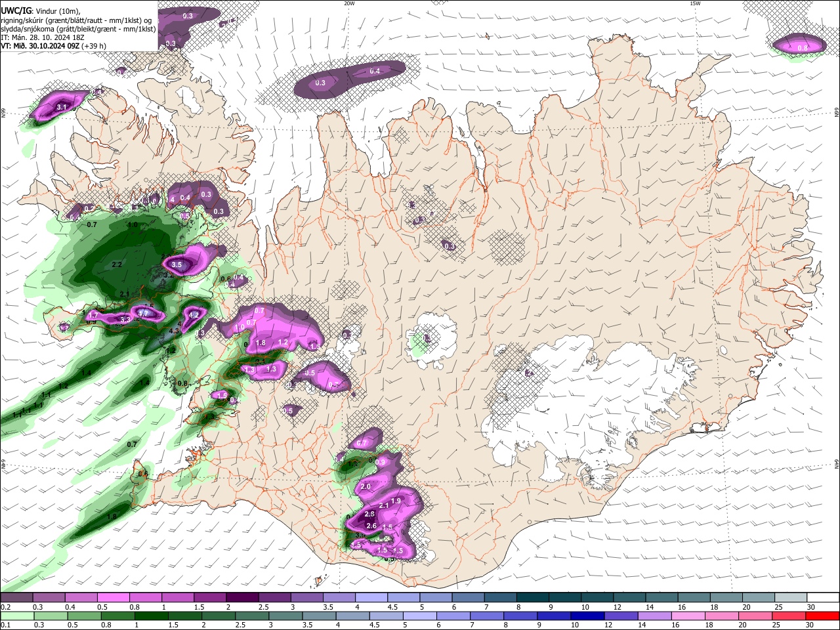Screen dimensions: 840x630
Task: Click the '2.8' snow value in the south
Action: pyautogui.click(x=369, y=514)
